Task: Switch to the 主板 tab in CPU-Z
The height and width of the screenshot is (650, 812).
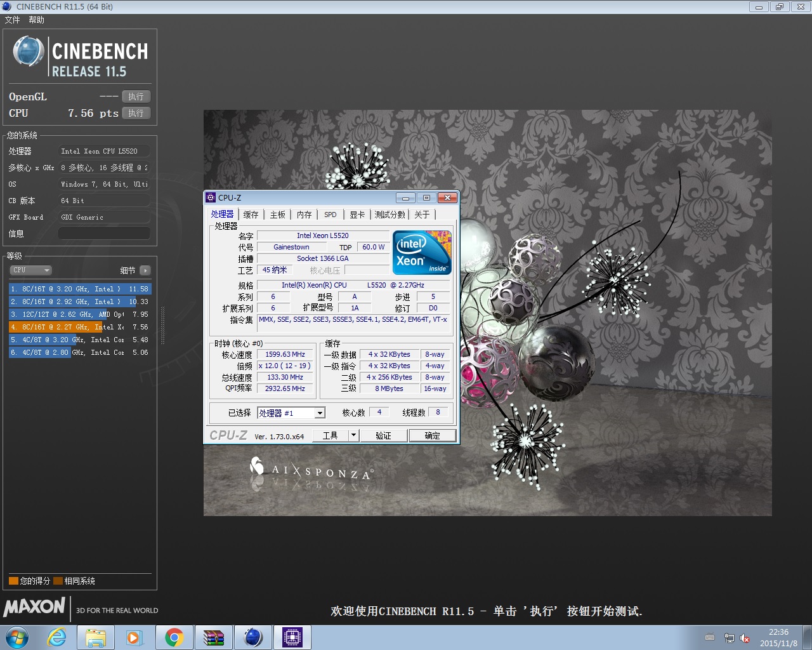Action: tap(278, 215)
